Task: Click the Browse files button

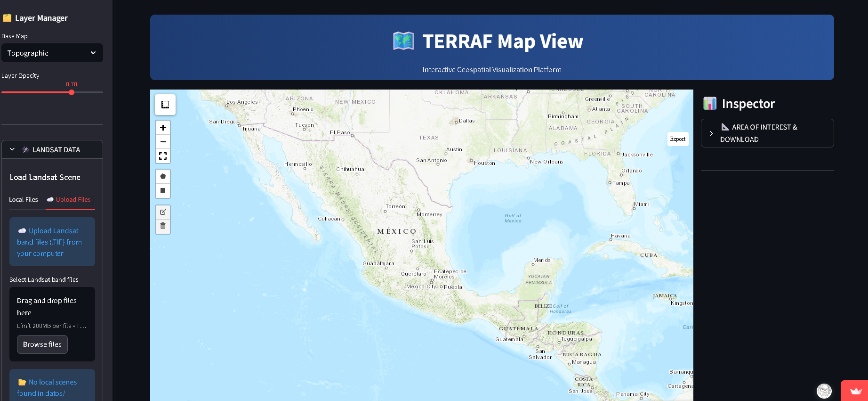Action: tap(42, 344)
